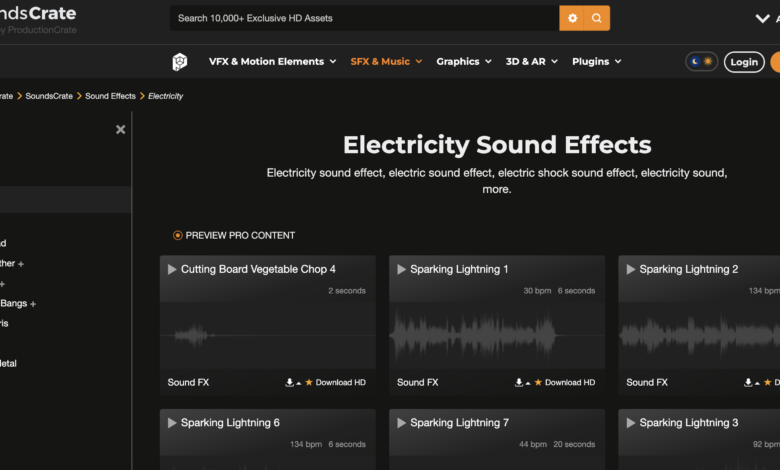780x470 pixels.
Task: Play Cutting Board Vegetable Chop 4 sound
Action: click(x=172, y=269)
